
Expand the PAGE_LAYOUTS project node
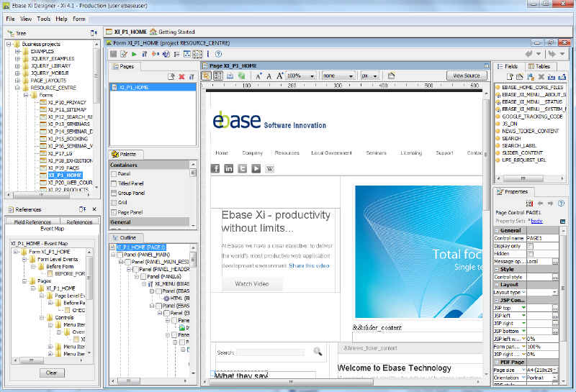point(17,81)
